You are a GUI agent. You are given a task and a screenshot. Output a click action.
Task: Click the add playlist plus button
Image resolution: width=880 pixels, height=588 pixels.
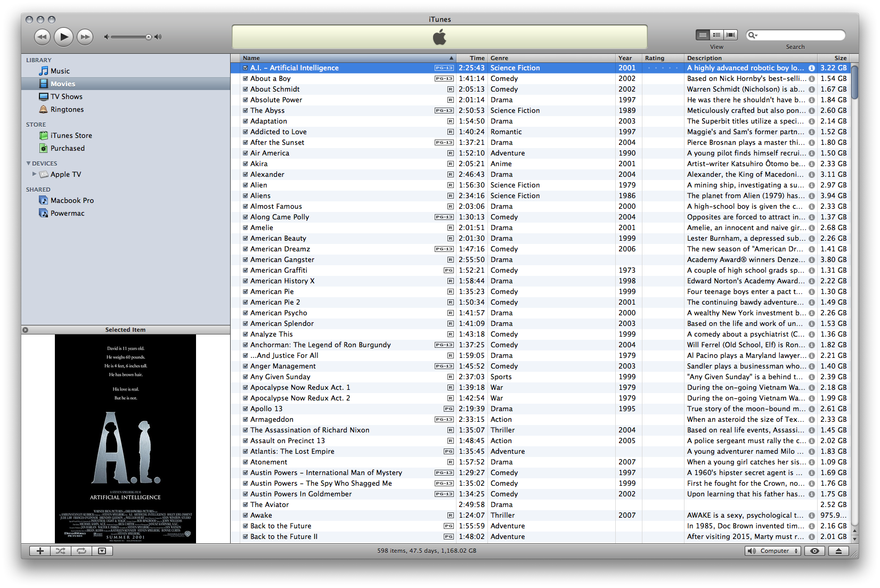click(40, 551)
